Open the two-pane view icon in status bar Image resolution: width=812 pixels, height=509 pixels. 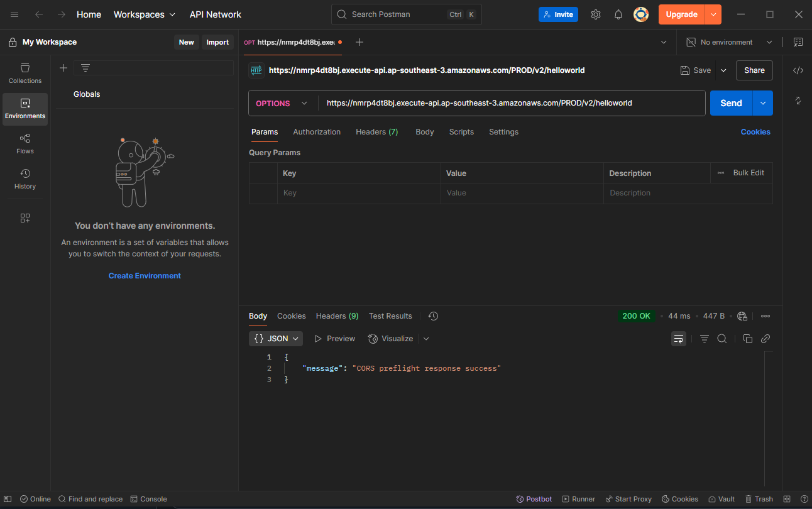(x=787, y=499)
